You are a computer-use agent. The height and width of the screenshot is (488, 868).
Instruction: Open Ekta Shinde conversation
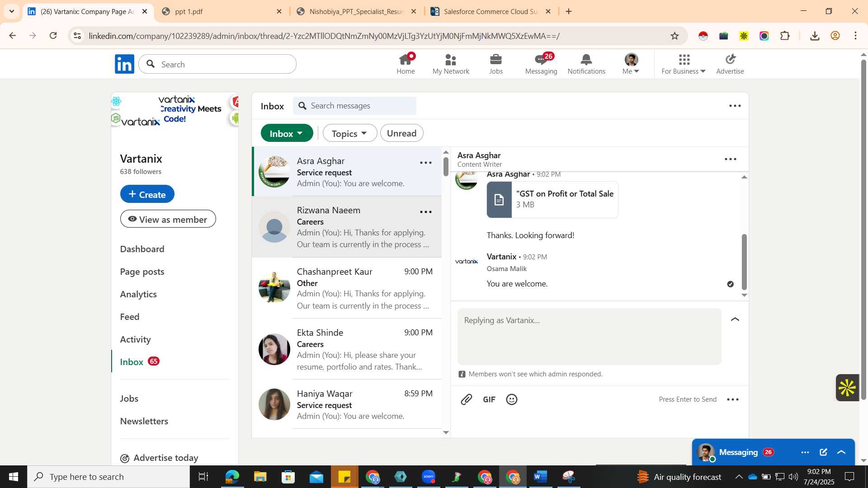346,349
